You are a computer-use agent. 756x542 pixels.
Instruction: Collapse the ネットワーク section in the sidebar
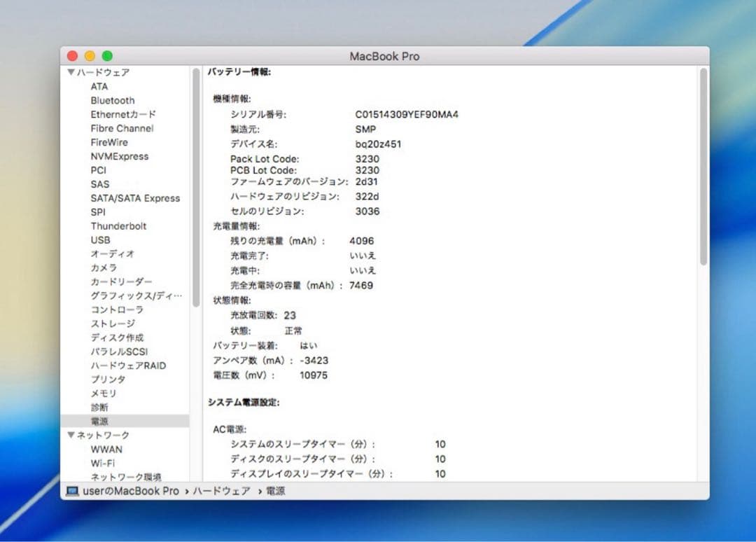point(71,435)
